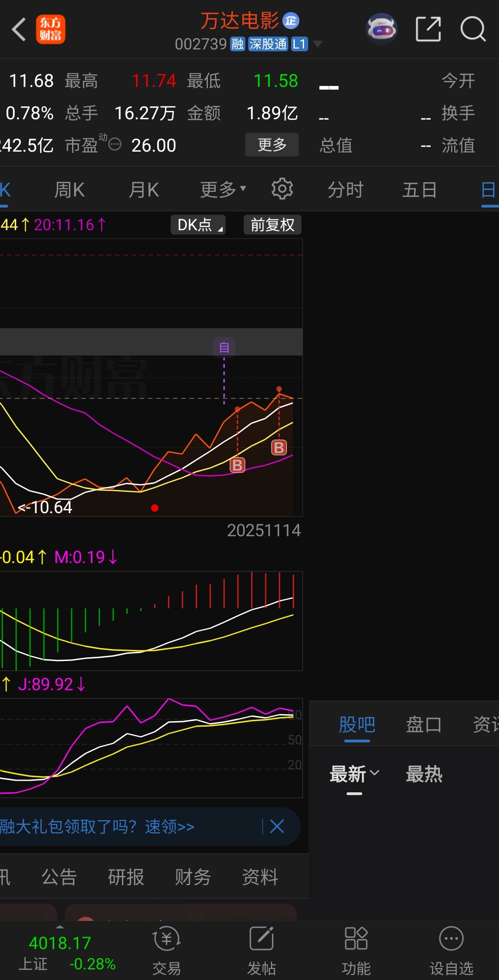Toggle the 前复权 adjustment button
This screenshot has width=499, height=980.
[x=273, y=225]
